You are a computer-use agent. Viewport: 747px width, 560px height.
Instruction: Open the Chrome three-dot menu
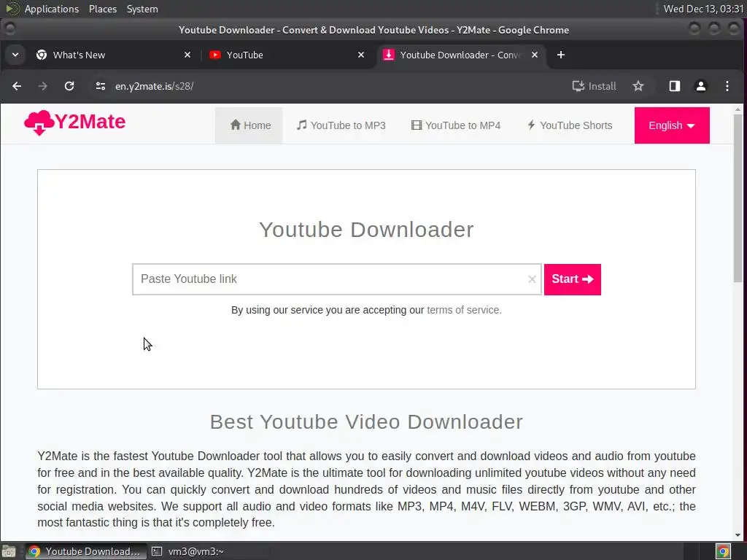tap(727, 86)
